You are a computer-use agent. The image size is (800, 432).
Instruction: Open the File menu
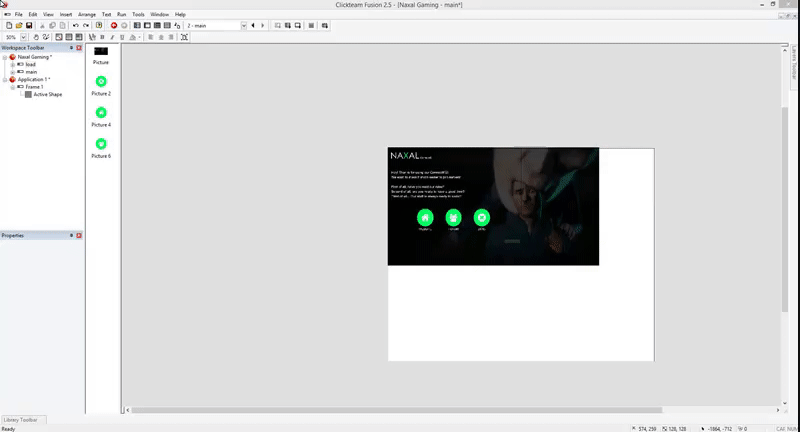pos(18,14)
